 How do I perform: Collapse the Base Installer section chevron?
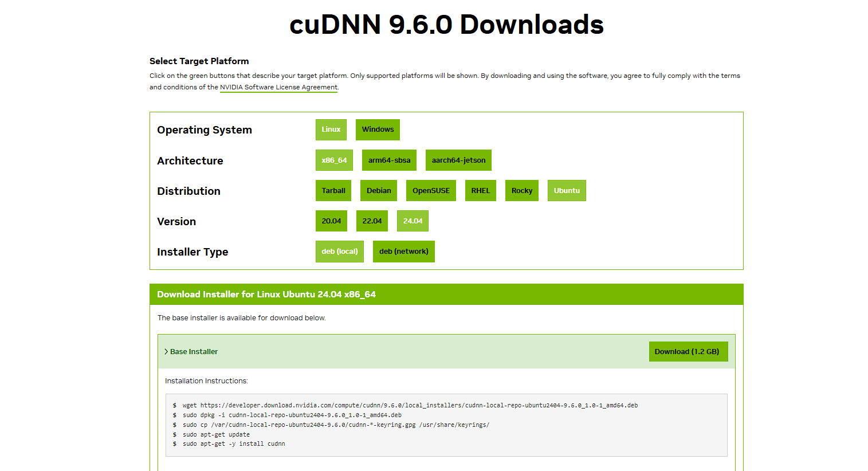pos(166,352)
